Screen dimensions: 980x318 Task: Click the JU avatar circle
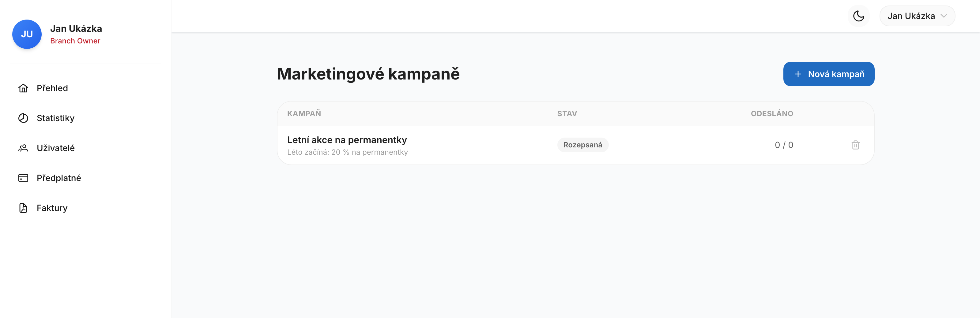(x=27, y=34)
